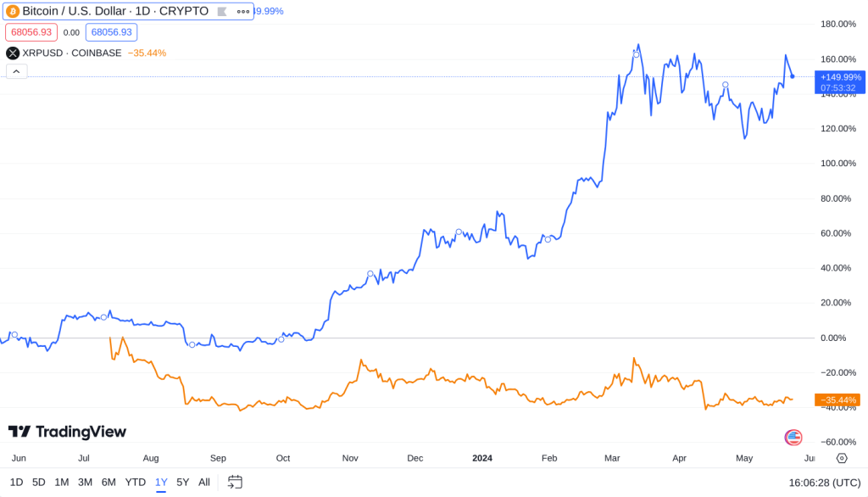Toggle the countdown on the blue price label
The image size is (868, 497).
[840, 87]
